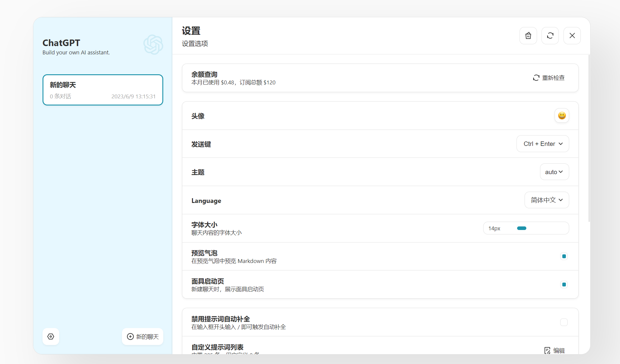Toggle the 预览气泡 checkbox
The height and width of the screenshot is (364, 620).
click(x=564, y=256)
